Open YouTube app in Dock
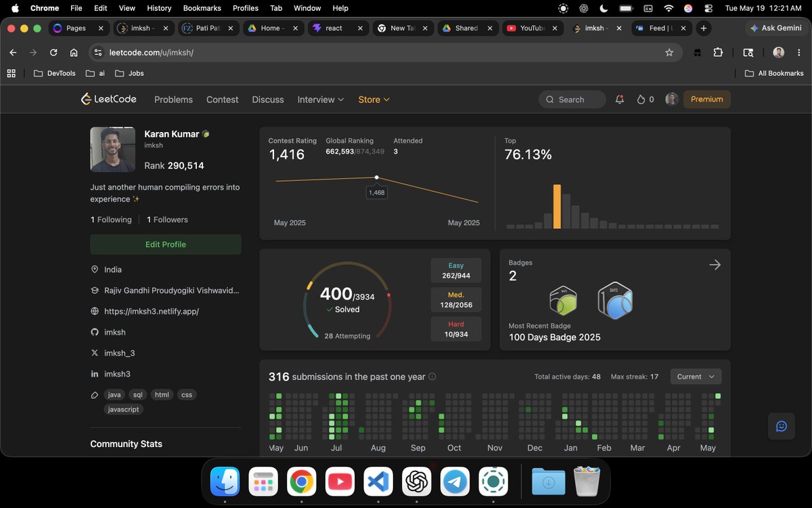Viewport: 812px width, 508px height. [340, 482]
